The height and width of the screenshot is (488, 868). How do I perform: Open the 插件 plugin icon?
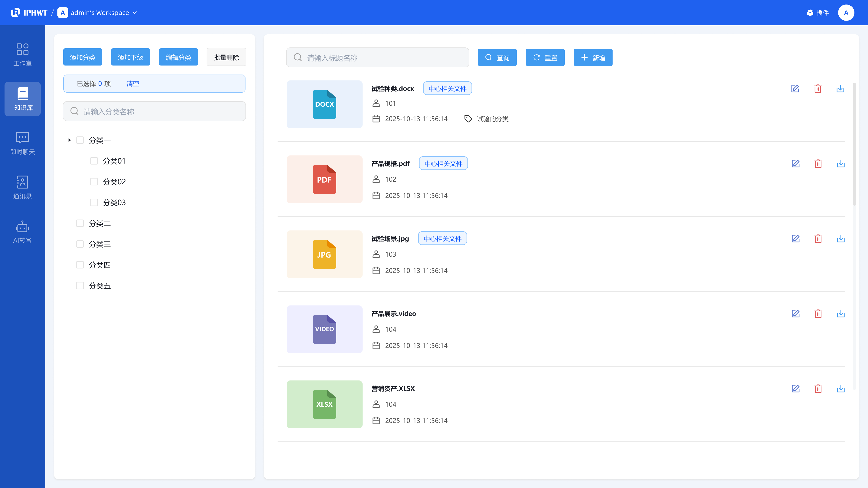810,13
